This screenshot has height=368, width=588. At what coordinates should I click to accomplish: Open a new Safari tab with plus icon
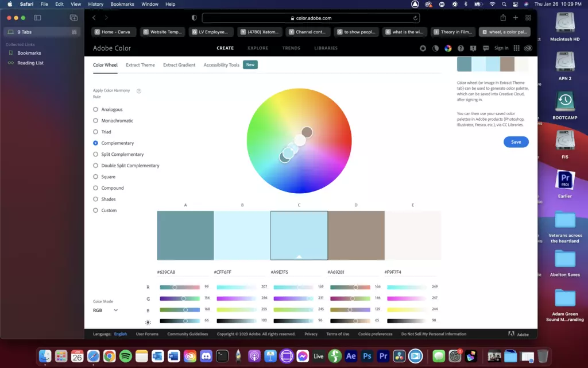pos(516,18)
